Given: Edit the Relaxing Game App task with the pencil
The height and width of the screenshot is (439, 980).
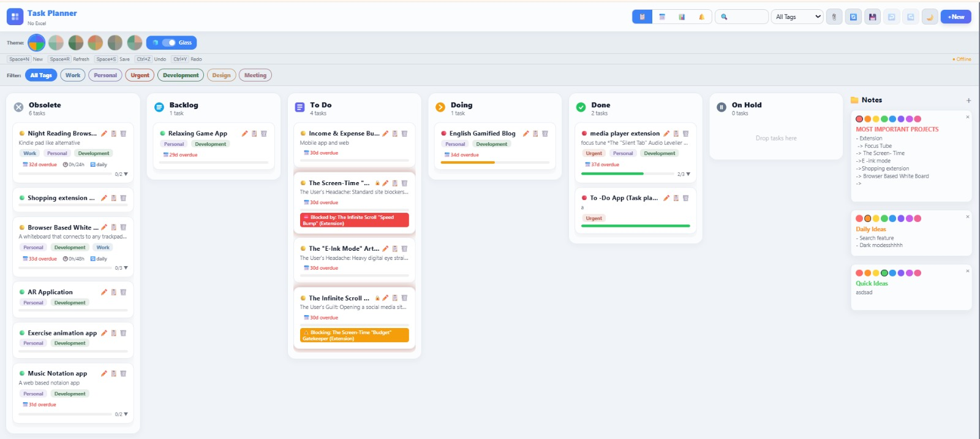Looking at the screenshot, I should (245, 134).
